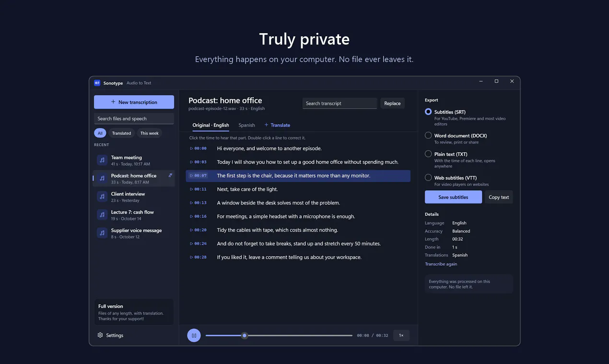609x364 pixels.
Task: Click the music note icon beside Supplier voice message
Action: [102, 233]
